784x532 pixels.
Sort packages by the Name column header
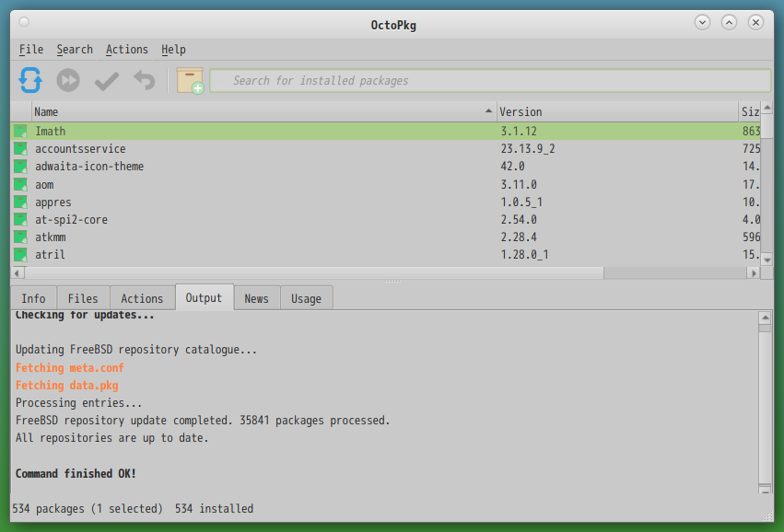pyautogui.click(x=264, y=112)
